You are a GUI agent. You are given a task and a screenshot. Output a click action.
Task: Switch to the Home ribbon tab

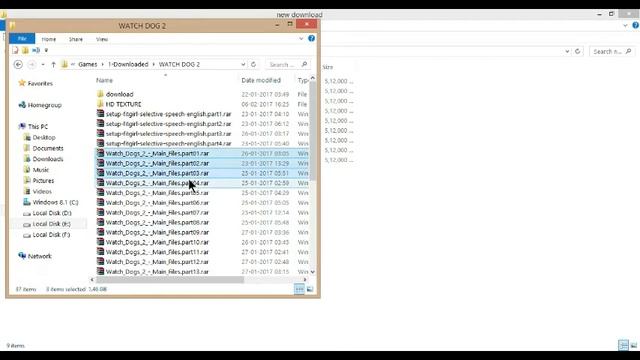tap(49, 39)
